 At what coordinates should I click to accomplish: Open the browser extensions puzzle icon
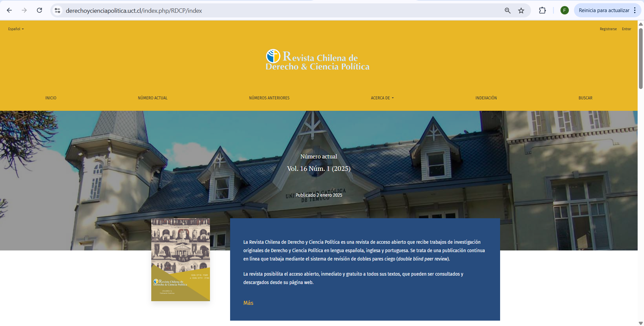[542, 10]
